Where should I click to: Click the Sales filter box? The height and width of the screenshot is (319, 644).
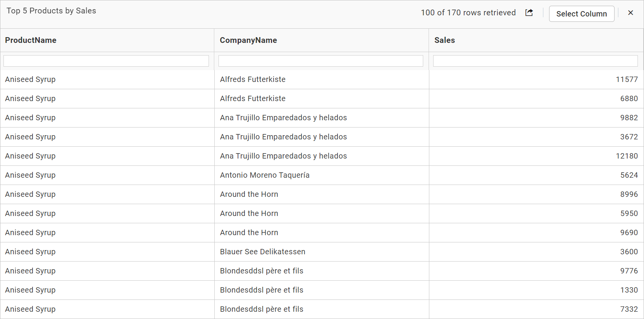pyautogui.click(x=535, y=61)
